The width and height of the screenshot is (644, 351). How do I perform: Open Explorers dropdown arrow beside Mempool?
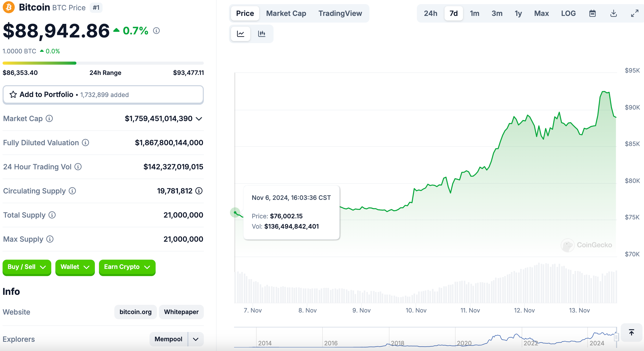[196, 339]
